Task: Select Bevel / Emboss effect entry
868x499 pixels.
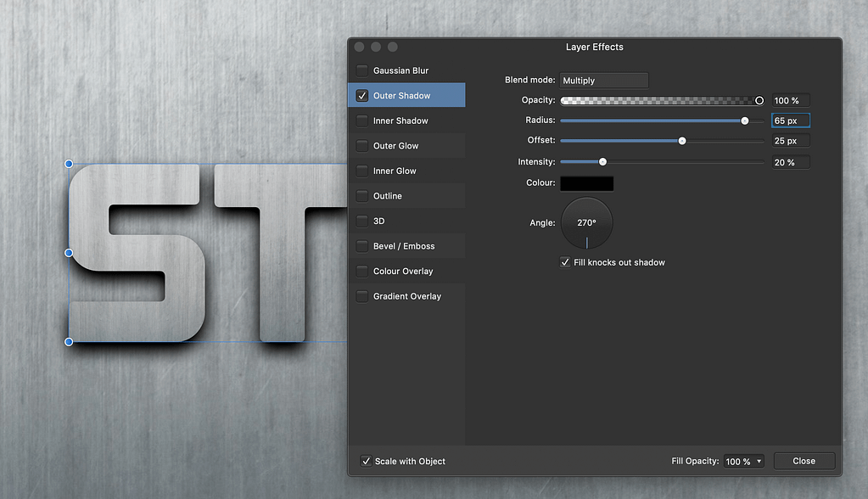Action: tap(404, 246)
